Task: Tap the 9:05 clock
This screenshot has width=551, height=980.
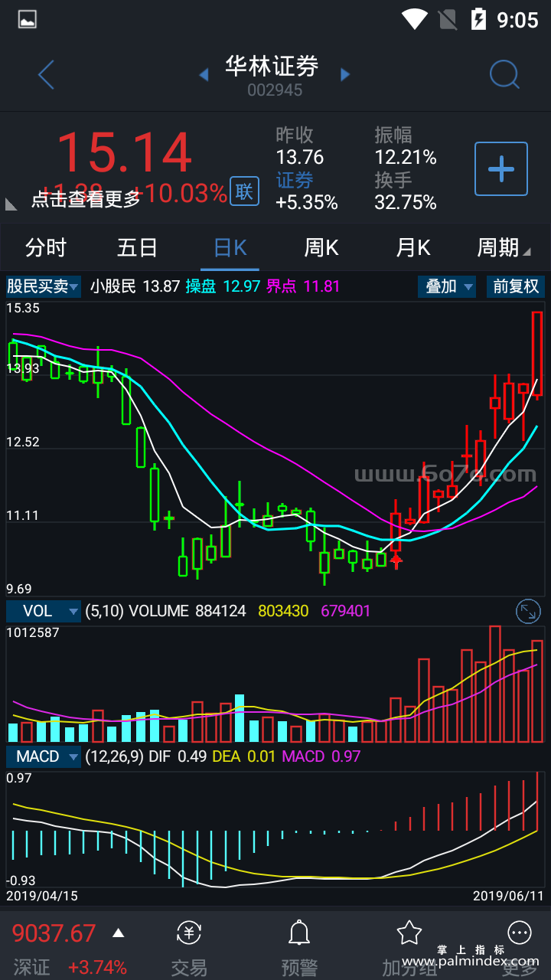Action: point(518,19)
